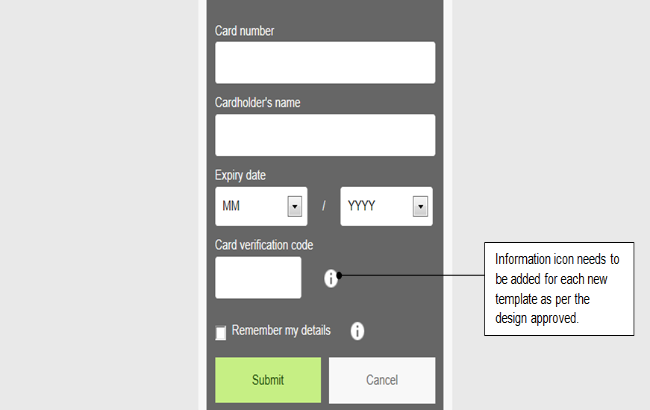
Task: Click the Remember my details label text
Action: (281, 330)
